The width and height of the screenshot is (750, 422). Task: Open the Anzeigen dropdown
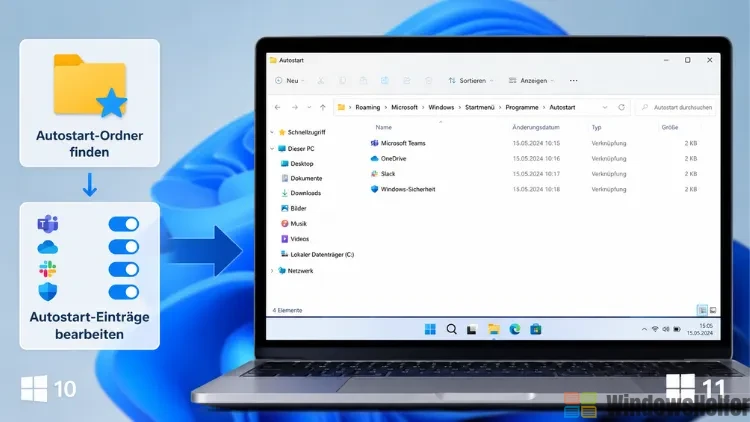[x=531, y=81]
